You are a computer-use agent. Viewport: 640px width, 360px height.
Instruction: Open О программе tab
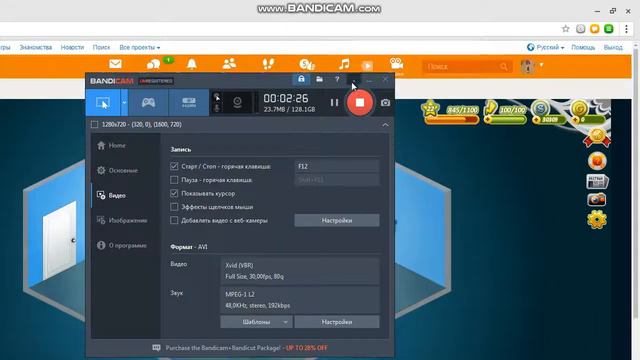tap(122, 245)
